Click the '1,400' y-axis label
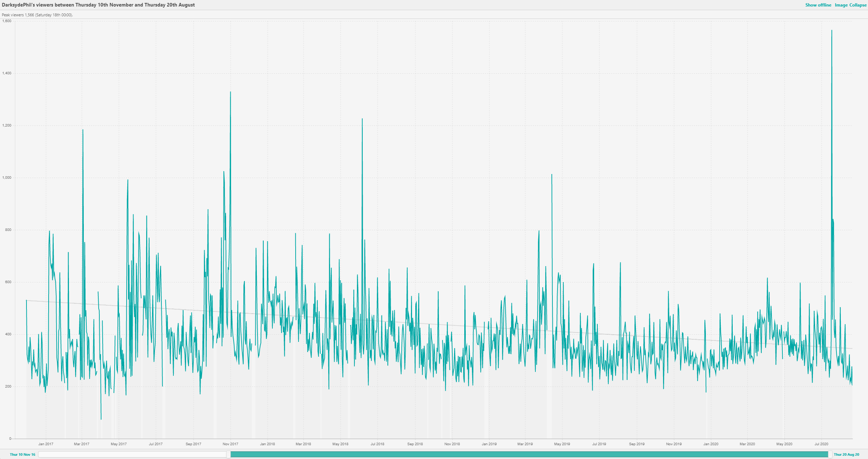 (x=7, y=73)
